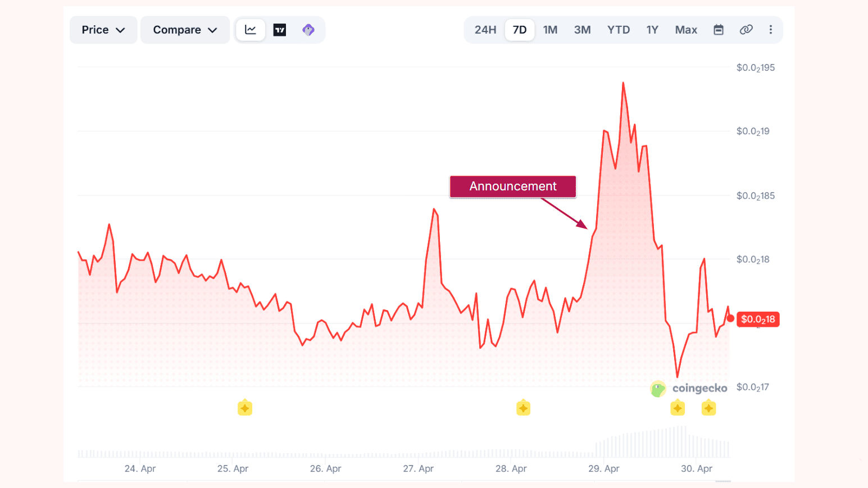Select the 1M tab

tap(551, 30)
